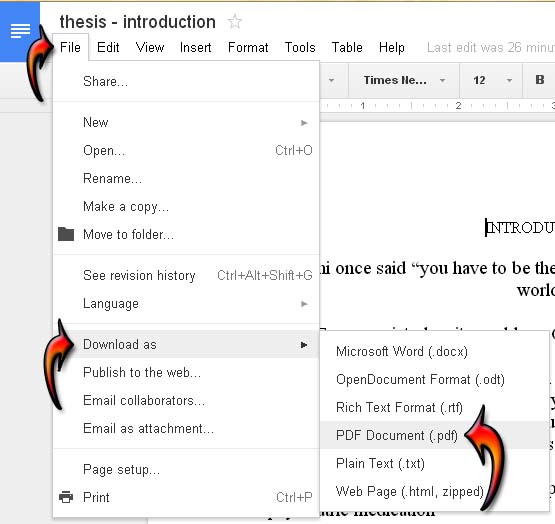Download as Web Page (.html, zipped)
Viewport: 555px width, 524px height.
(x=434, y=491)
